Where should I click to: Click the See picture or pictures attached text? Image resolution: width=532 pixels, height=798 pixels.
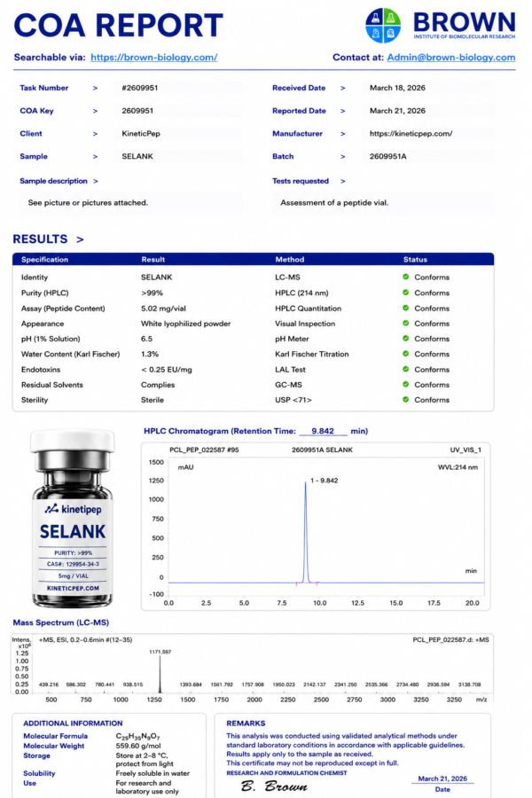88,202
